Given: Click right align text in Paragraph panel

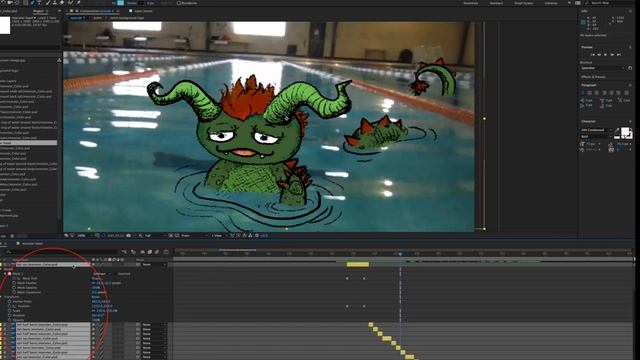Looking at the screenshot, I should tap(598, 93).
